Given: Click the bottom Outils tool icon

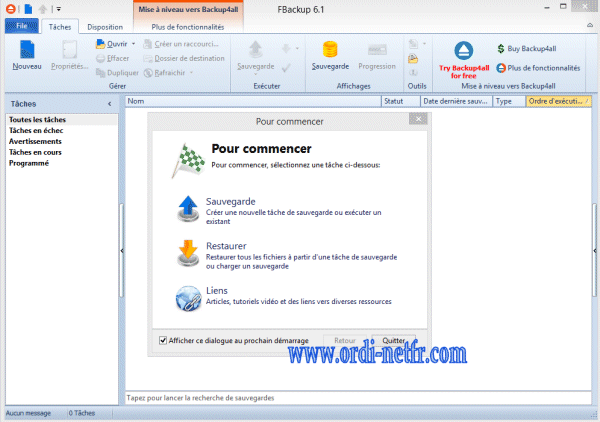Looking at the screenshot, I should pyautogui.click(x=413, y=73).
